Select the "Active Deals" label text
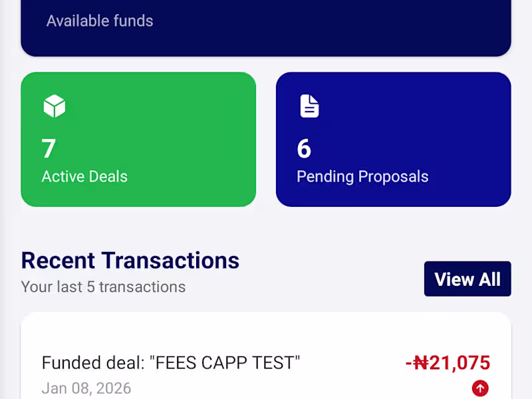 [x=84, y=176]
